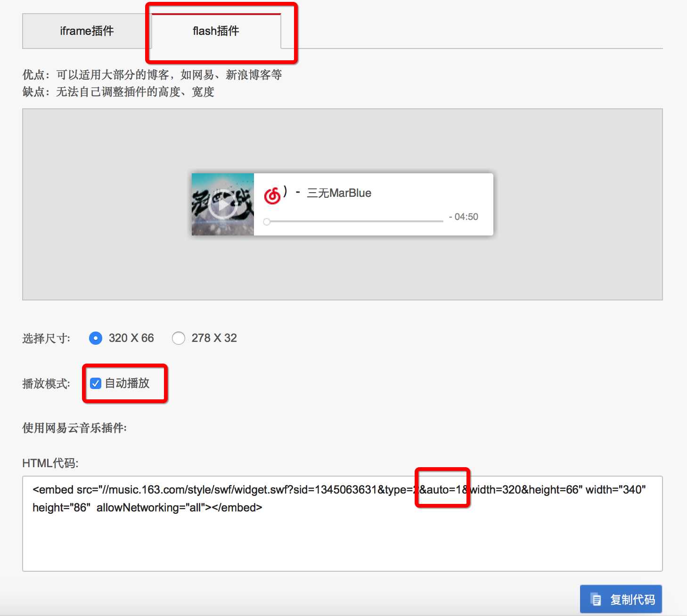Click the playback progress slider handle

[x=267, y=222]
